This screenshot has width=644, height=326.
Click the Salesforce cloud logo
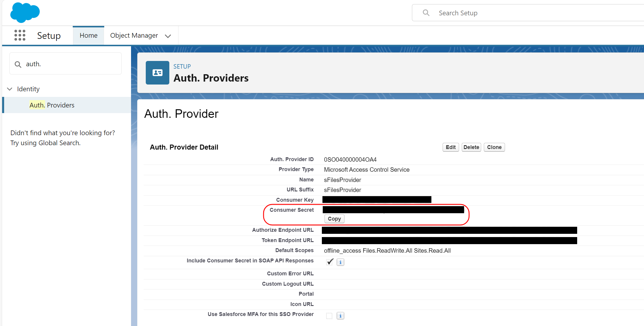coord(25,13)
